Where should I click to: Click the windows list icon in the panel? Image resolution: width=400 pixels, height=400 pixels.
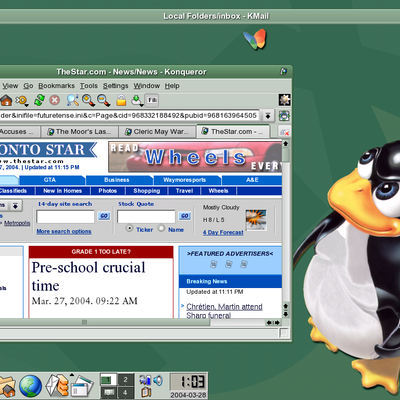[82, 387]
